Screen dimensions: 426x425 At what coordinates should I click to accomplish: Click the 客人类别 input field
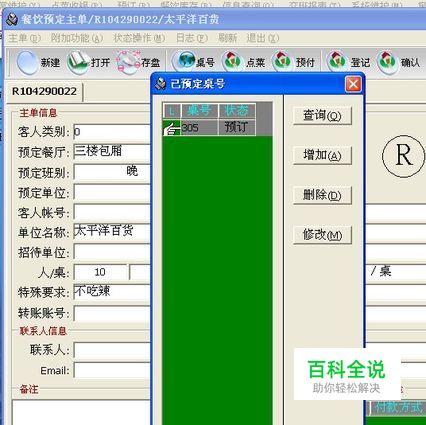pos(112,132)
